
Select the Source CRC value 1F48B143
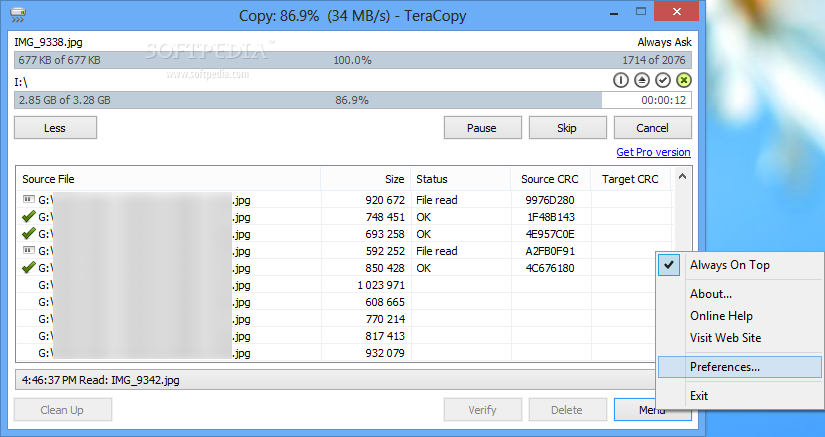551,217
